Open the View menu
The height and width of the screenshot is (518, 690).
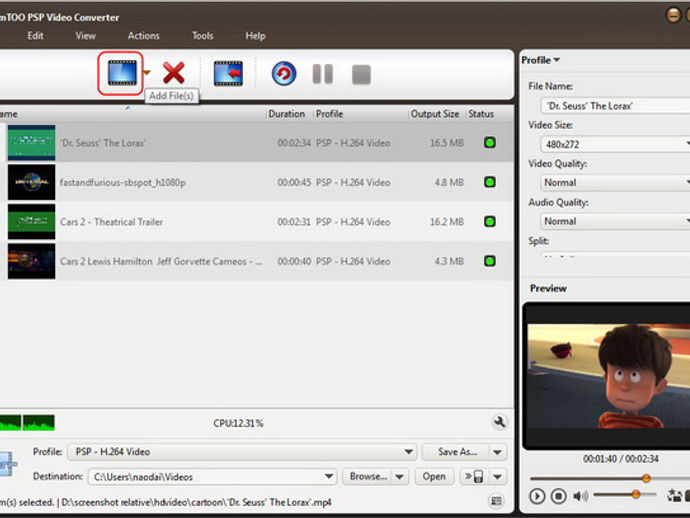click(85, 36)
